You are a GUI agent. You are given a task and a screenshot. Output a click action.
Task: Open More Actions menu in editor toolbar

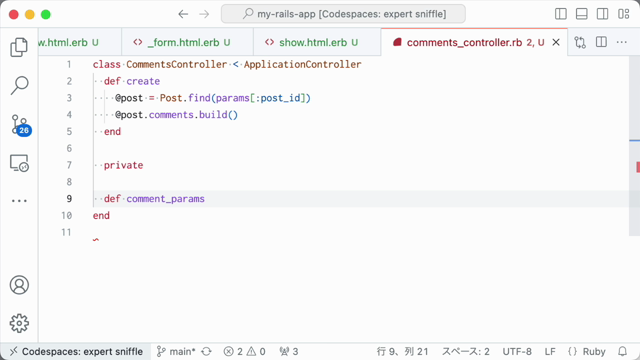coord(622,42)
